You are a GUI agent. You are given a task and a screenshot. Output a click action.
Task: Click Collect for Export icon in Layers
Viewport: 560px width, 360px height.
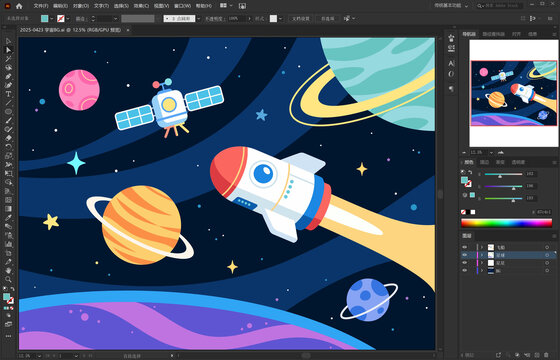(x=498, y=355)
